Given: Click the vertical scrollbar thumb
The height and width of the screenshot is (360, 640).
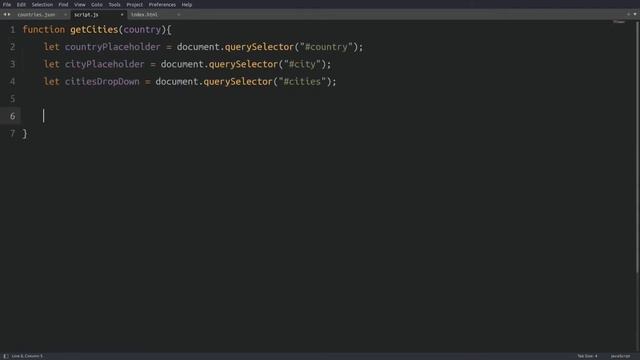Looking at the screenshot, I should click(x=638, y=147).
